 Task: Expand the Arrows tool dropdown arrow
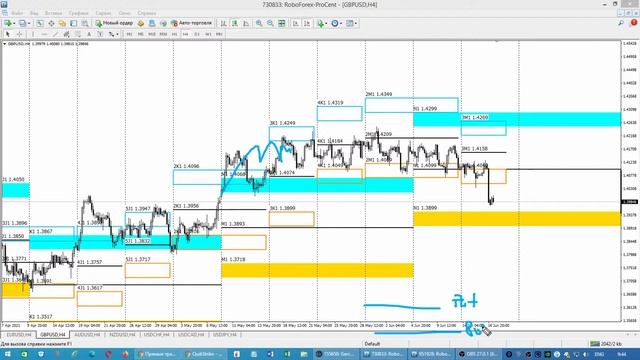117,34
